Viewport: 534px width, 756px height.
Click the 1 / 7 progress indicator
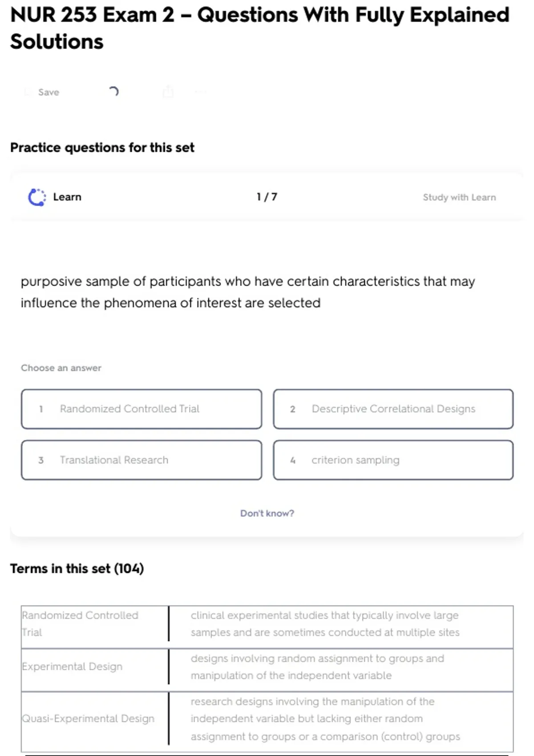267,197
